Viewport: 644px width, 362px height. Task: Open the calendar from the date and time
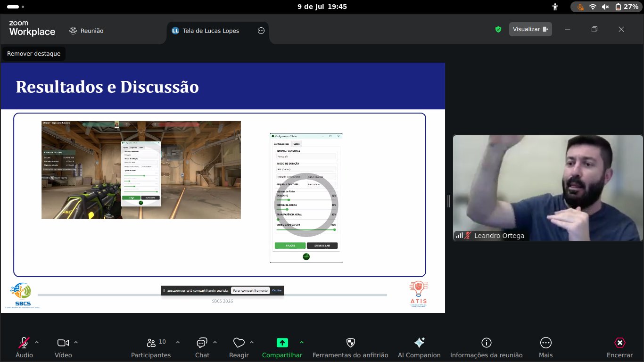[322, 7]
